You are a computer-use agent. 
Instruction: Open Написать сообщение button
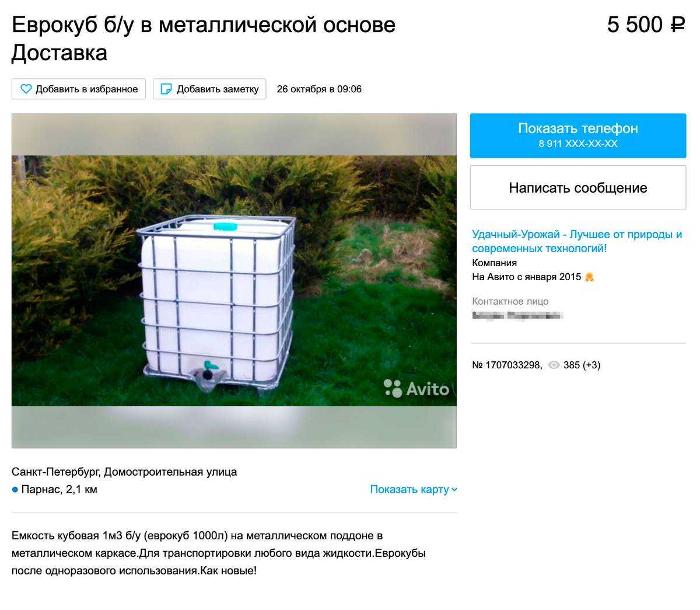(578, 188)
